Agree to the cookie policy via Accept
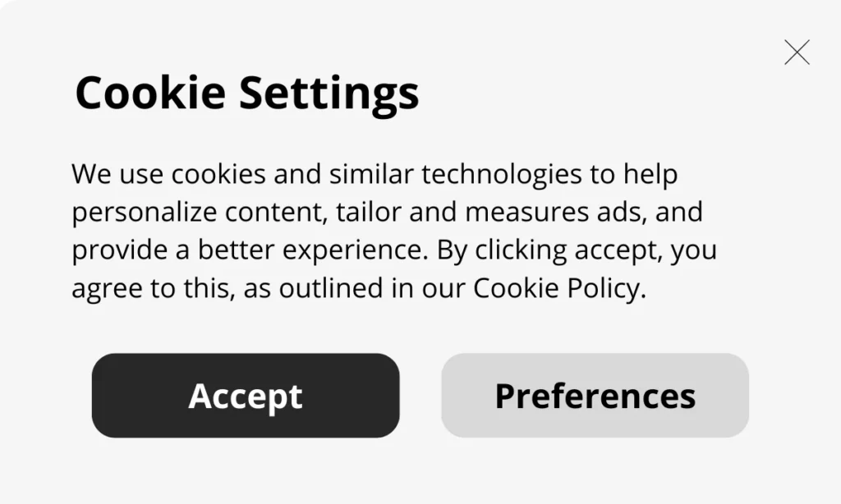The width and height of the screenshot is (841, 504). [x=244, y=395]
